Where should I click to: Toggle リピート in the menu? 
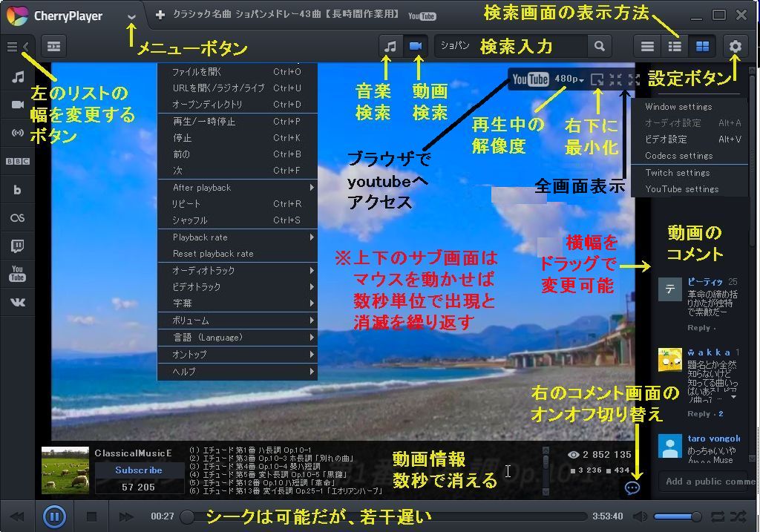[x=237, y=204]
